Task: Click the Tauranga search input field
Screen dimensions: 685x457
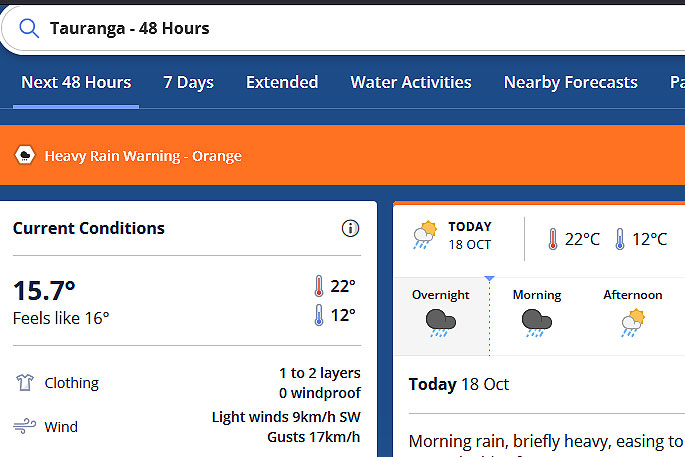Action: [x=345, y=29]
